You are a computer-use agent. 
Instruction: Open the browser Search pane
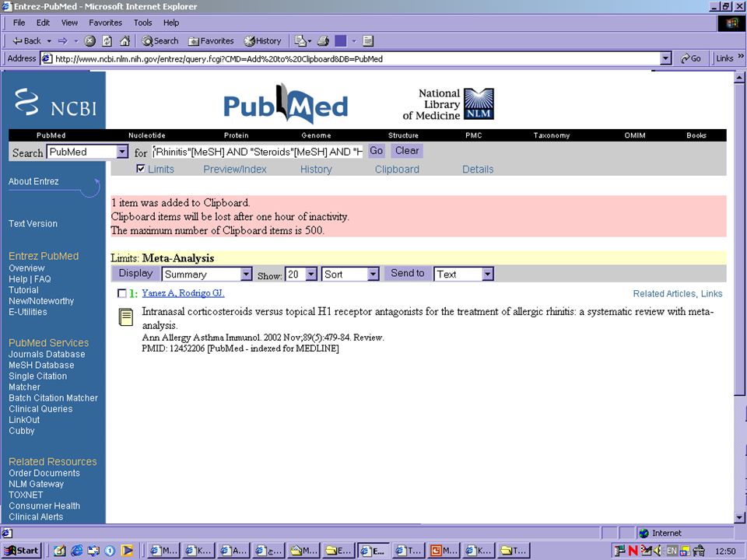tap(160, 41)
